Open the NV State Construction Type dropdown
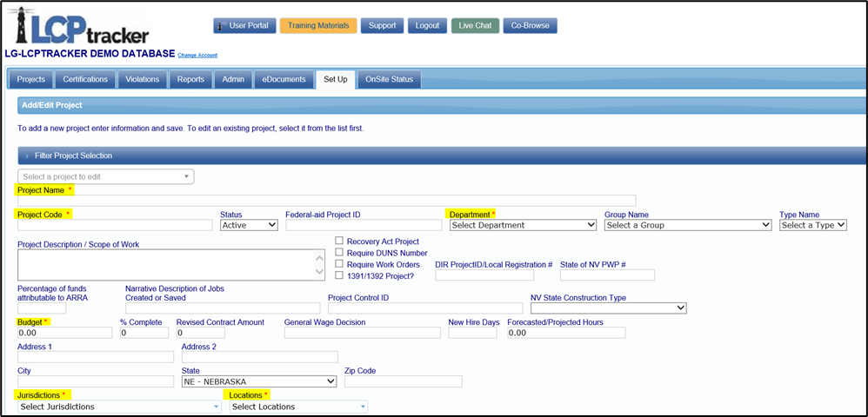Image resolution: width=868 pixels, height=417 pixels. [x=608, y=308]
